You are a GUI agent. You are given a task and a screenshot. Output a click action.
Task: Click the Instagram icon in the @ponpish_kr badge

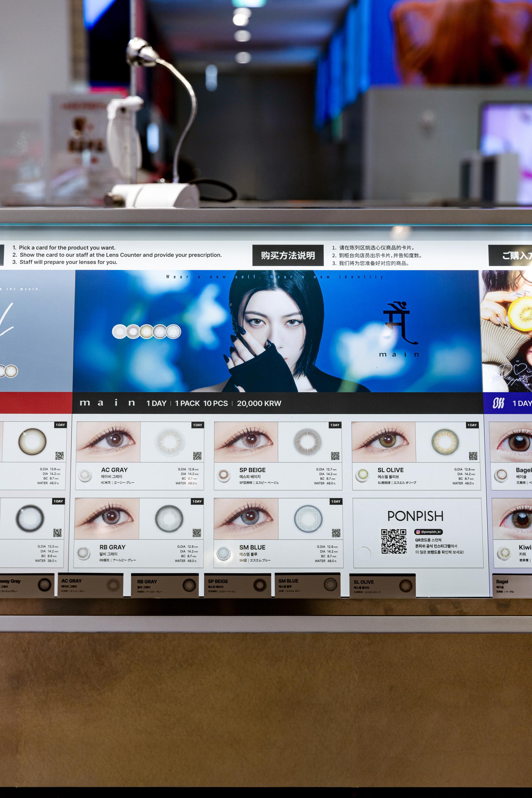[418, 532]
